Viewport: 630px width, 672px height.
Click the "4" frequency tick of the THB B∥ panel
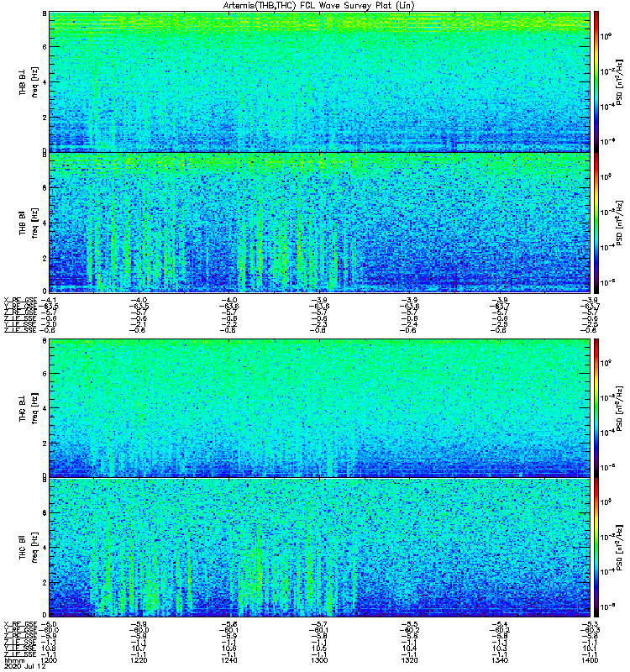click(45, 223)
